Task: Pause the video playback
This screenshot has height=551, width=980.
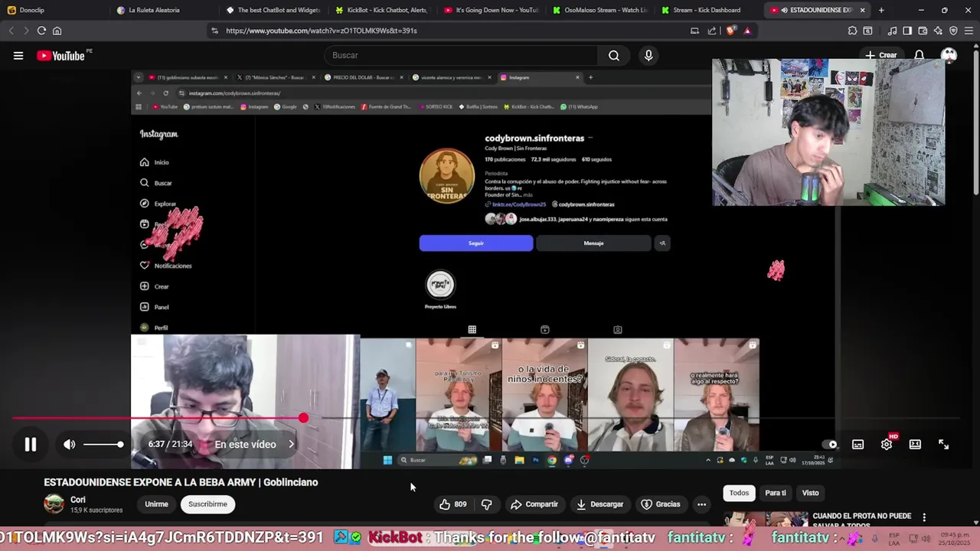Action: [31, 445]
